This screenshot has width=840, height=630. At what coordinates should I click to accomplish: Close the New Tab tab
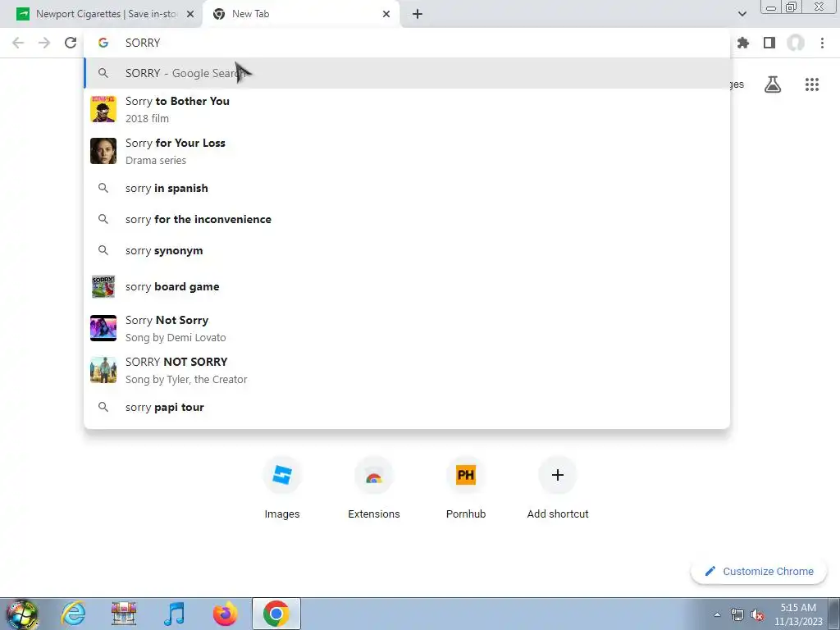[386, 14]
